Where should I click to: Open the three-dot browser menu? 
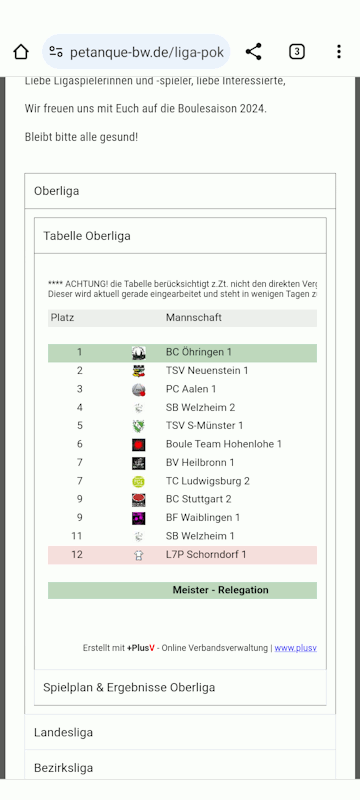click(339, 52)
